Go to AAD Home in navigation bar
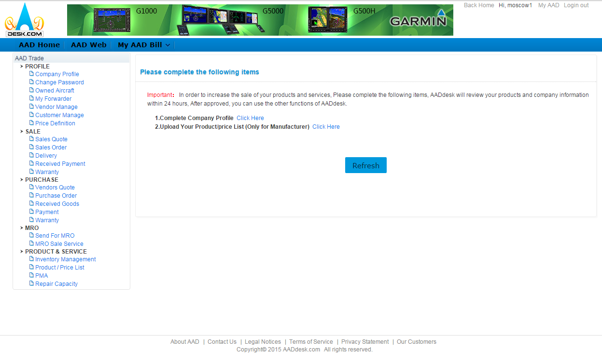This screenshot has height=364, width=602. (x=39, y=45)
